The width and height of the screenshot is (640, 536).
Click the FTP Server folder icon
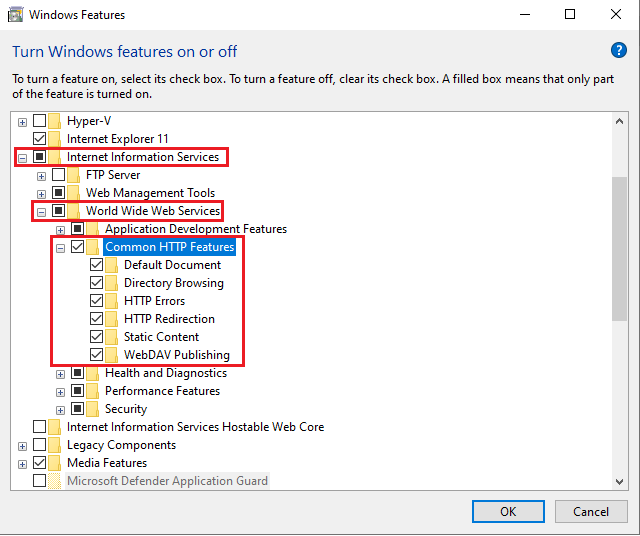73,175
